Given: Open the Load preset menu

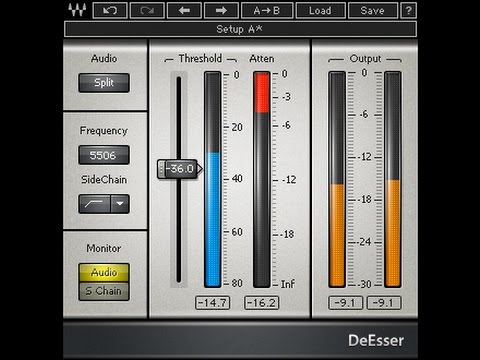Looking at the screenshot, I should point(320,10).
